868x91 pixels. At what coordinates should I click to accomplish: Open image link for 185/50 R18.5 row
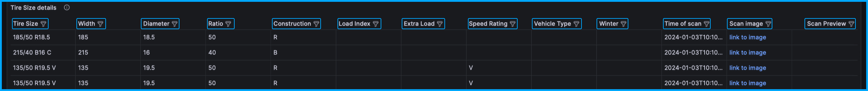tap(747, 37)
